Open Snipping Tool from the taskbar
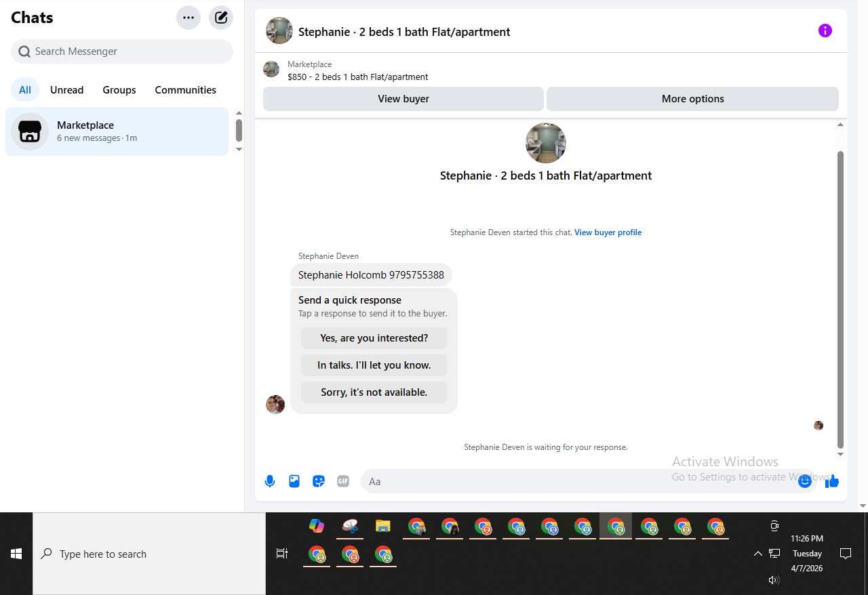Viewport: 868px width, 595px height. click(350, 526)
